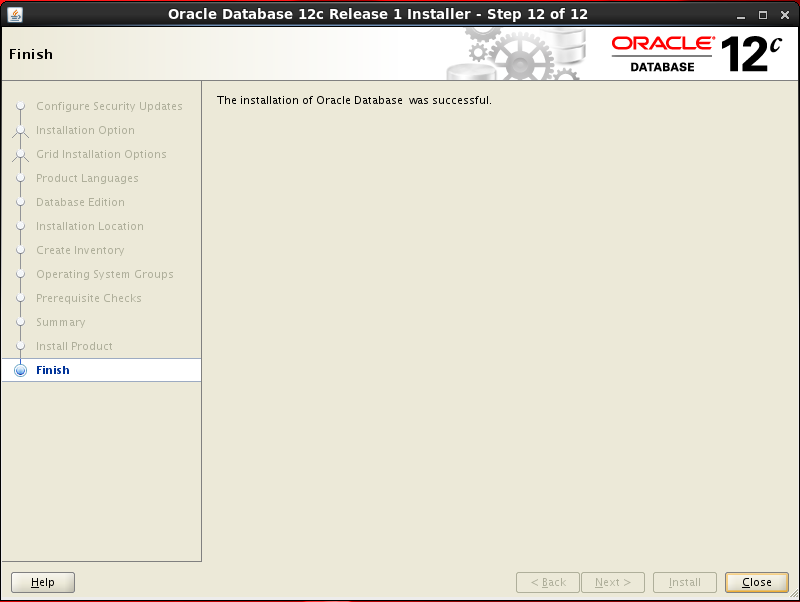Click the Finish heading in the banner

[31, 54]
